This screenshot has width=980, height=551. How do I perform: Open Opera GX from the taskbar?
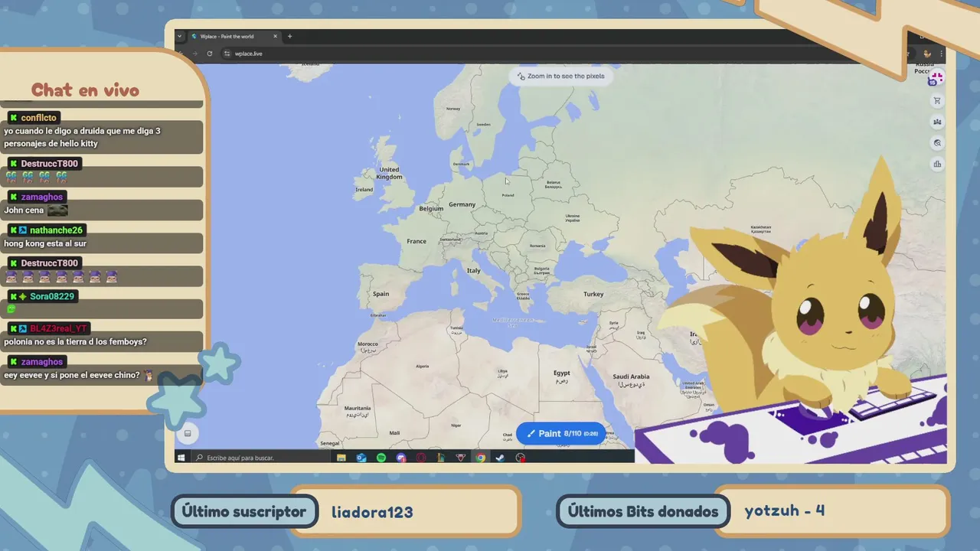click(421, 458)
